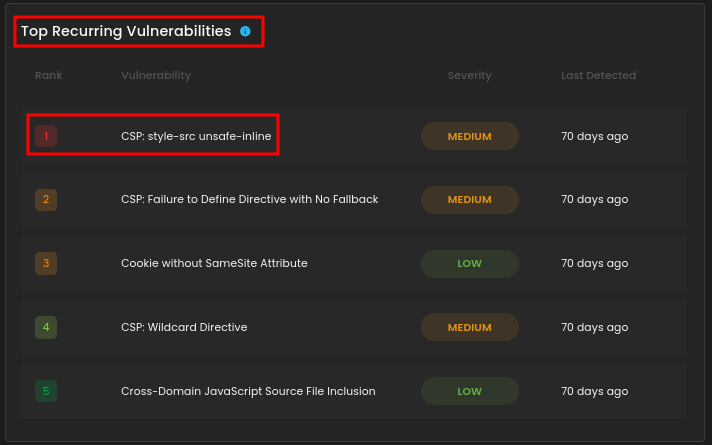Open CSP: Wildcard Directive vulnerability
The width and height of the screenshot is (712, 445).
point(184,328)
